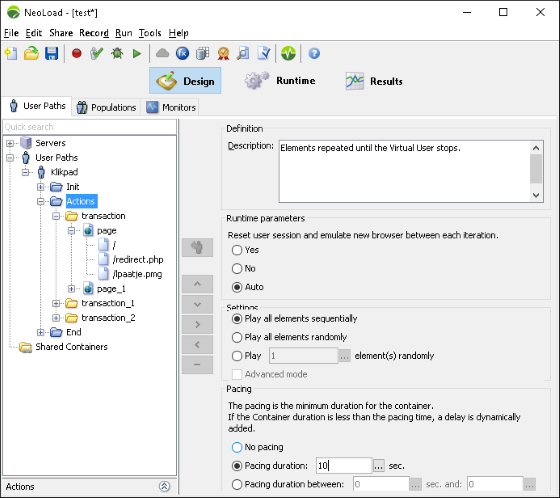This screenshot has height=498, width=560.
Task: Open the Results section
Action: pyautogui.click(x=374, y=81)
